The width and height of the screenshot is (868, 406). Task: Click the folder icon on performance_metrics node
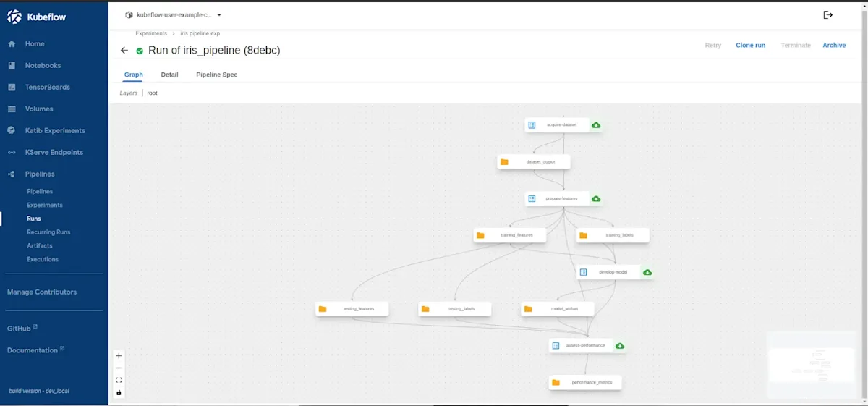556,383
